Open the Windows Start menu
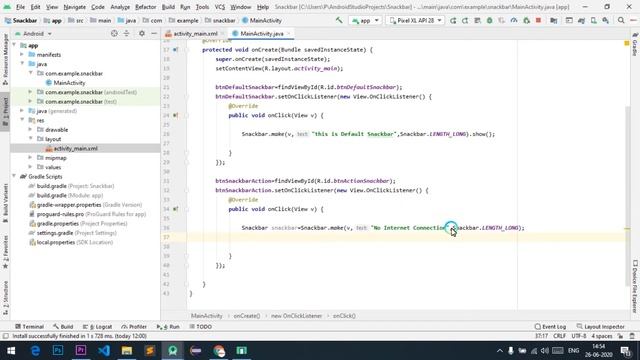Screen dimensions: 640x360 coord(11,351)
